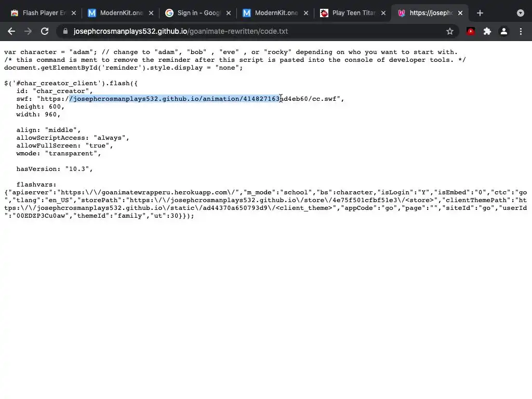Close the Play Teen Titans tab

(x=383, y=13)
